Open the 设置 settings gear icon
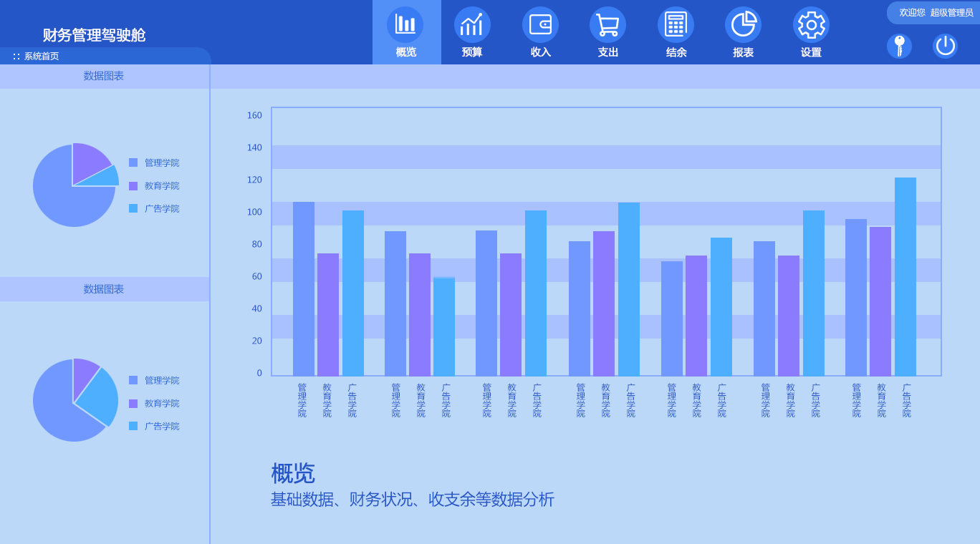The width and height of the screenshot is (980, 544). point(811,24)
